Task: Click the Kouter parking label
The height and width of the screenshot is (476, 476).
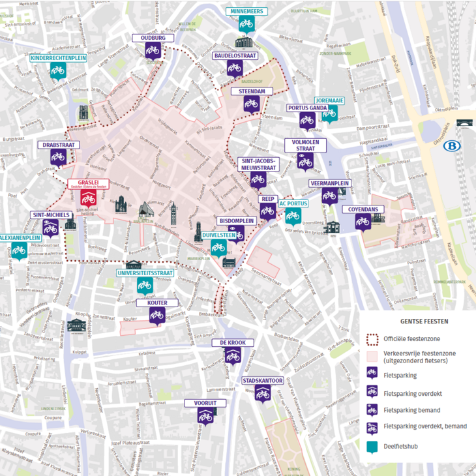Action: [157, 303]
